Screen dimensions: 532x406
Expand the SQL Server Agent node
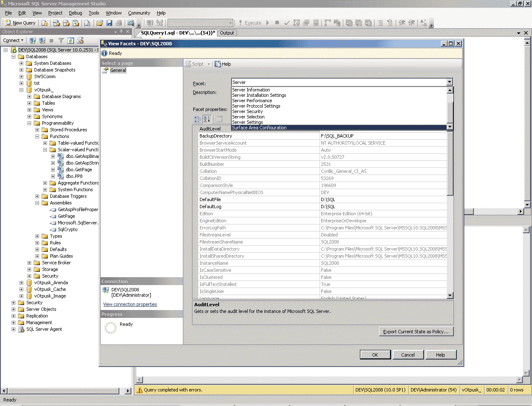coord(13,329)
